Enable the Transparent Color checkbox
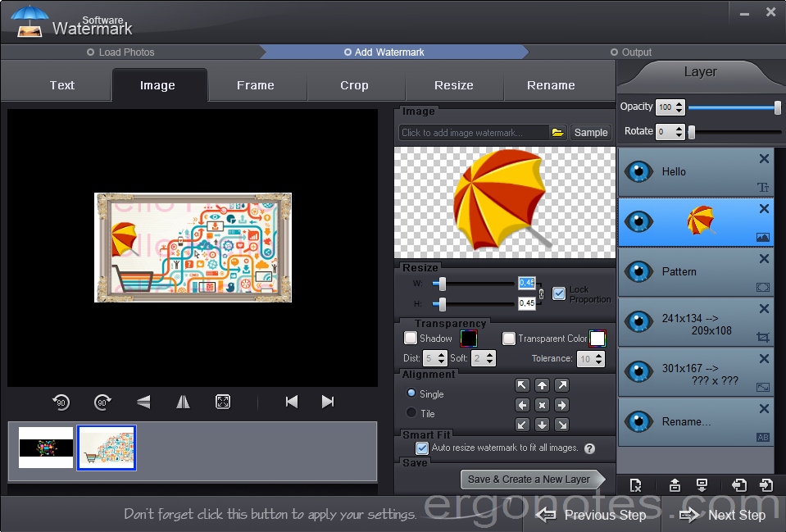Image resolution: width=786 pixels, height=532 pixels. click(509, 339)
